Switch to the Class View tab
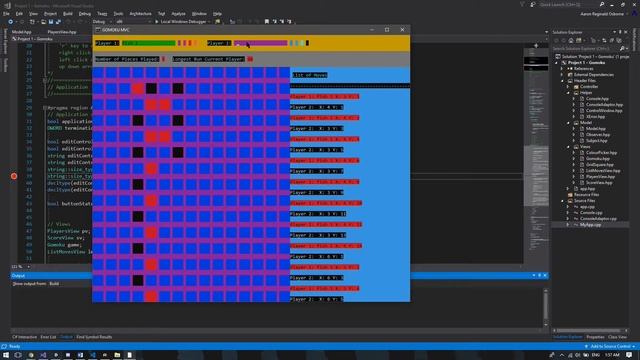Image resolution: width=640 pixels, height=360 pixels. pyautogui.click(x=617, y=337)
